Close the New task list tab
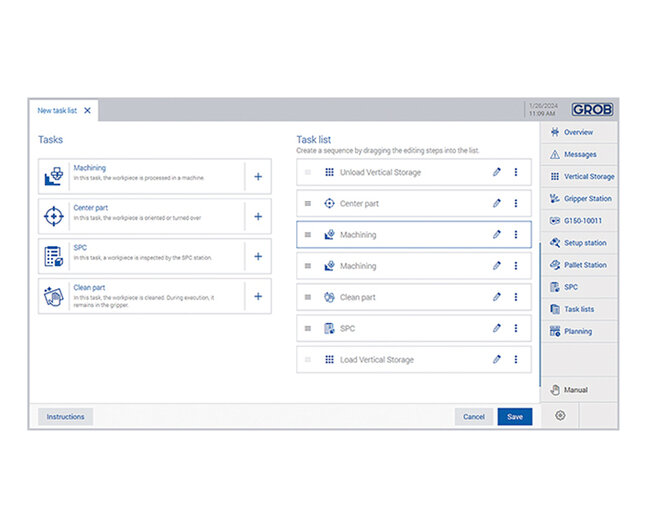 (x=88, y=111)
